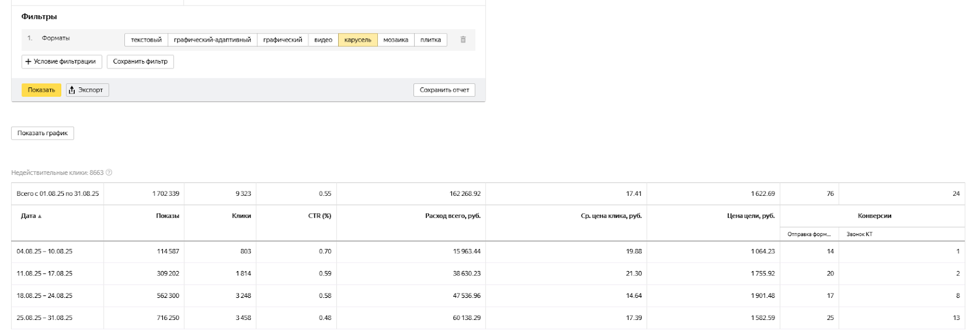Sort by the Показы column header

pyautogui.click(x=167, y=216)
